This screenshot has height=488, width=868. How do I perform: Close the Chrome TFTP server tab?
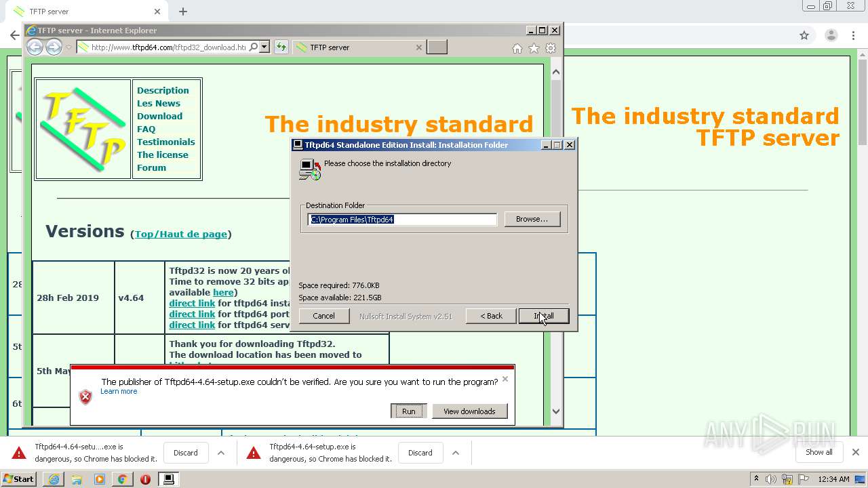(157, 12)
